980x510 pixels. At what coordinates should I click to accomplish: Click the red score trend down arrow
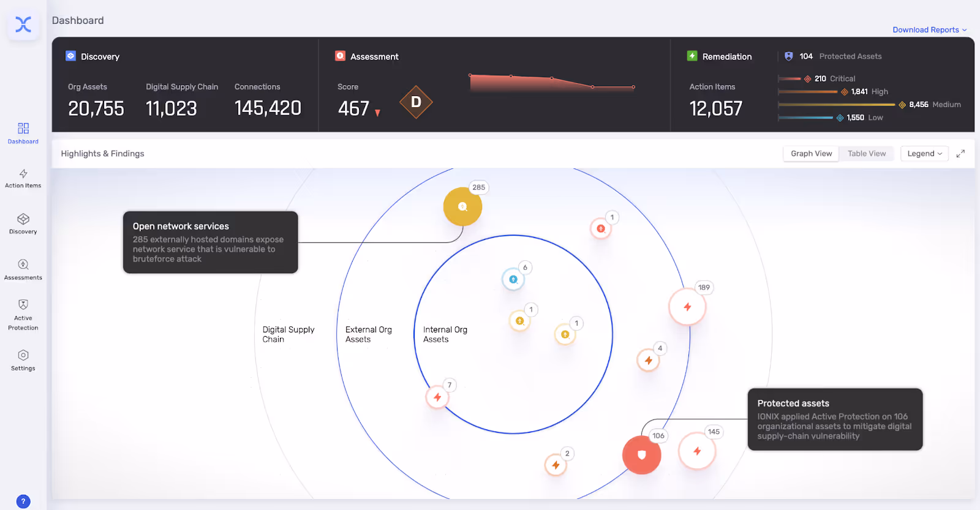pos(377,113)
